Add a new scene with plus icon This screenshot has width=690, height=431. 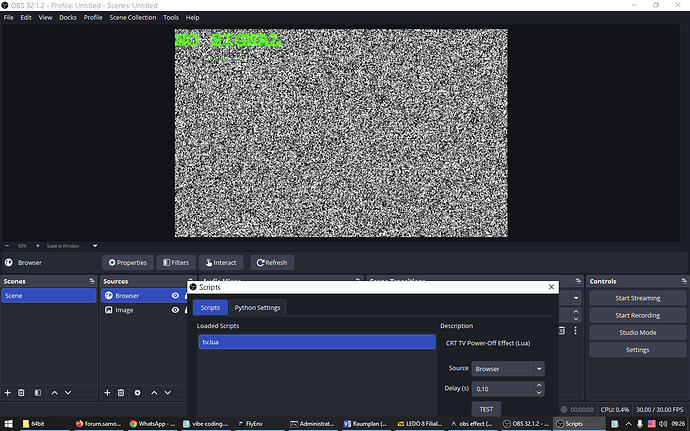(7, 393)
